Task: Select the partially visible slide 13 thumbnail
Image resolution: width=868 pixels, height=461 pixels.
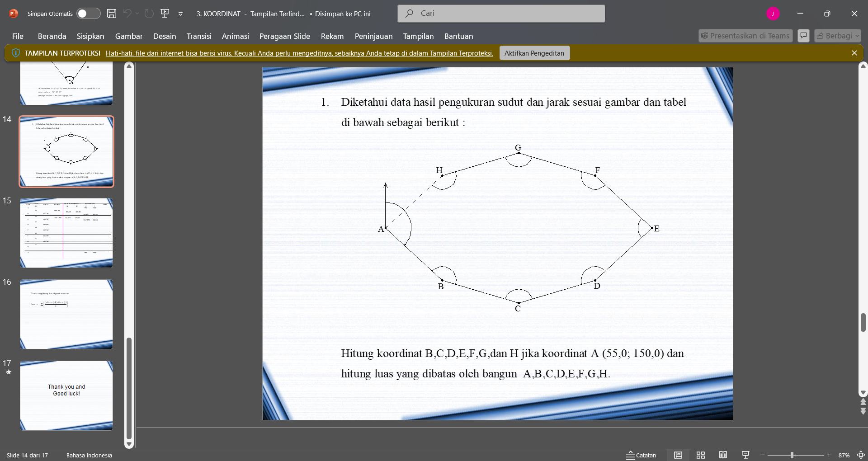Action: (66, 84)
